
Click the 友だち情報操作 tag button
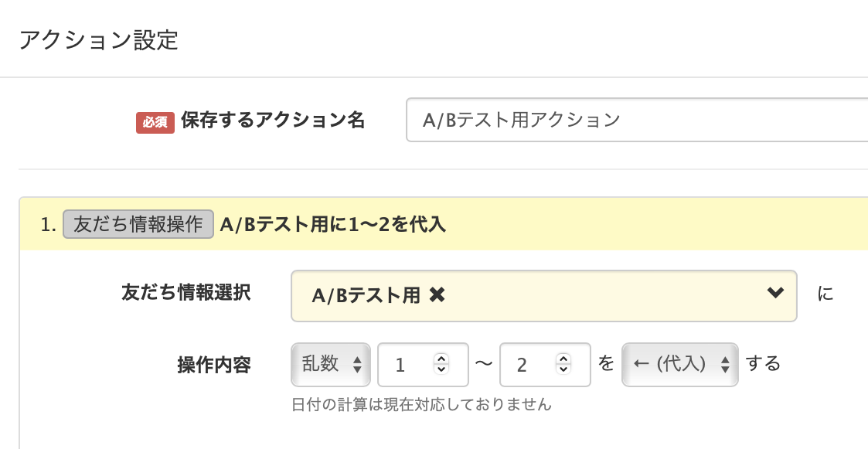(x=138, y=224)
